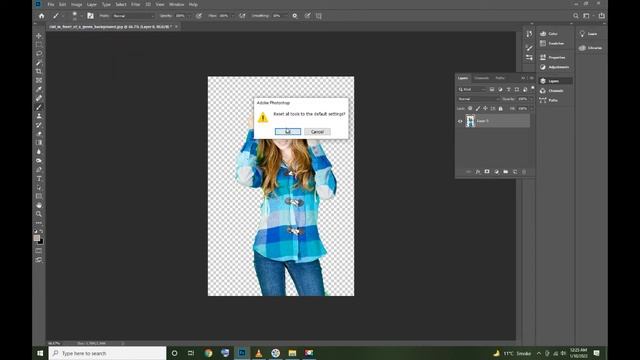This screenshot has height=360, width=640.
Task: Select the Gradient tool
Action: 39,142
